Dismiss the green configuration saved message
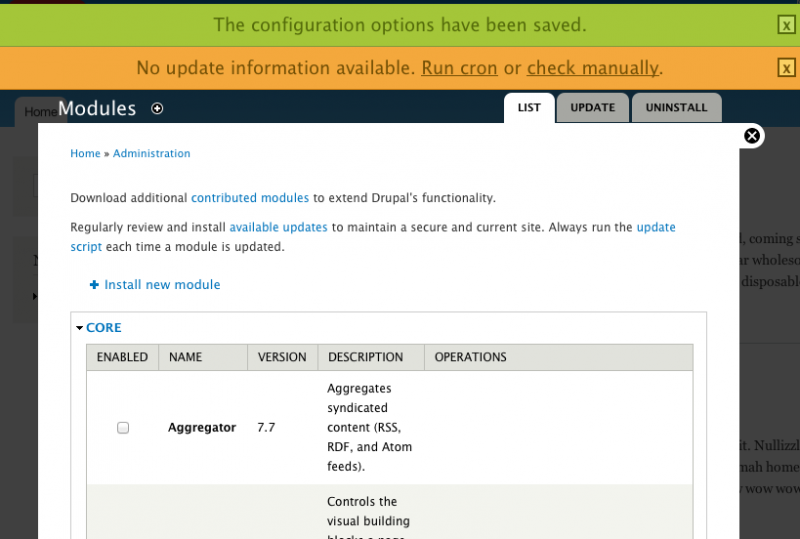Viewport: 800px width, 539px height. pyautogui.click(x=786, y=25)
